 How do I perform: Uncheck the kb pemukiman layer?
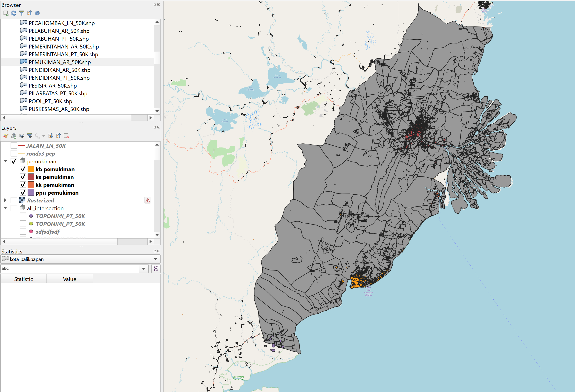point(23,169)
